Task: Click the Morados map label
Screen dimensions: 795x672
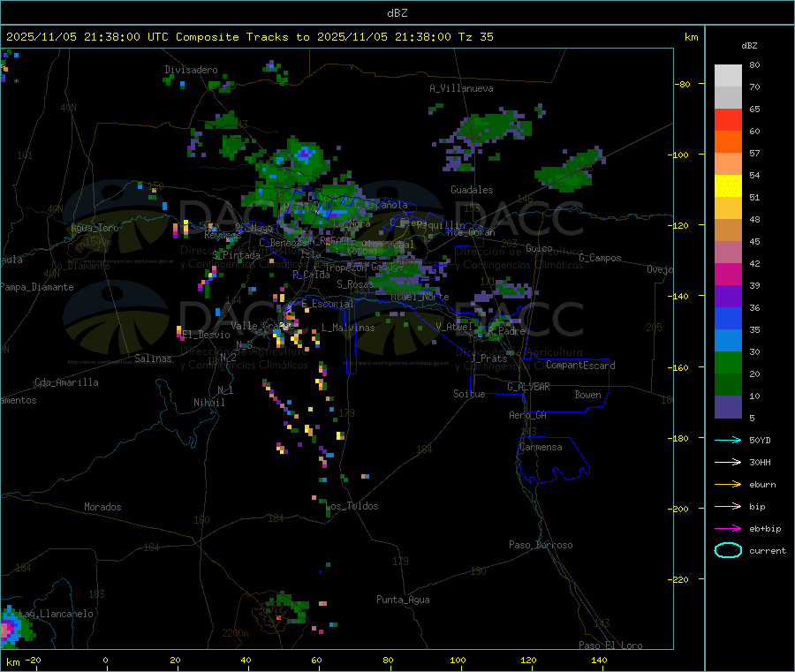Action: pyautogui.click(x=103, y=507)
